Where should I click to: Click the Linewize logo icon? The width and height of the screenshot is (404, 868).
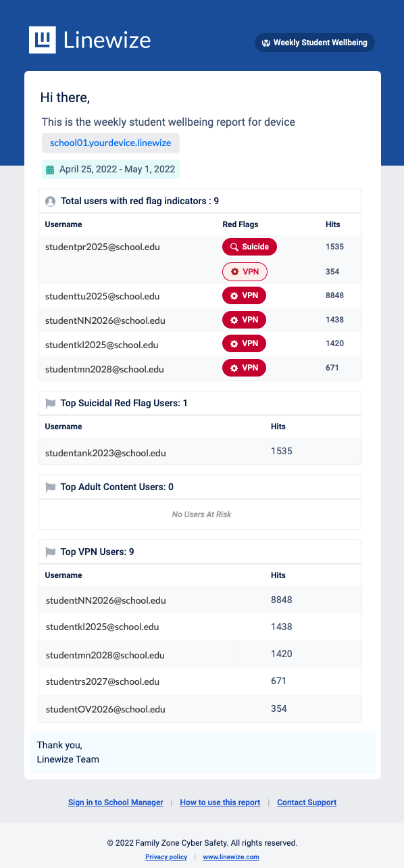tap(42, 40)
